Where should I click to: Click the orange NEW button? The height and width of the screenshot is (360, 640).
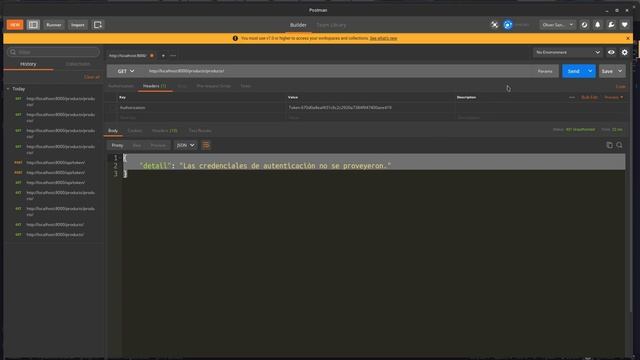(15, 25)
